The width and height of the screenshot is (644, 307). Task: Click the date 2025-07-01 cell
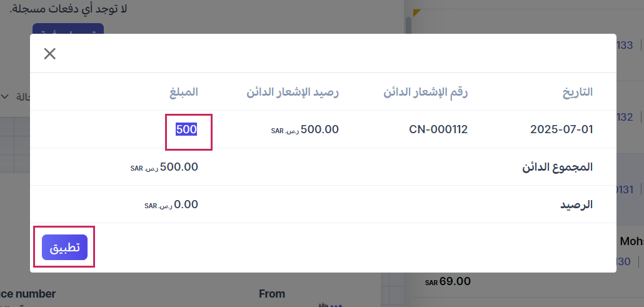click(561, 130)
